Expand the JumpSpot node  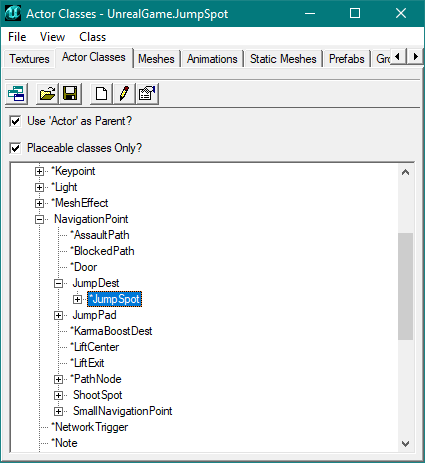click(x=77, y=299)
